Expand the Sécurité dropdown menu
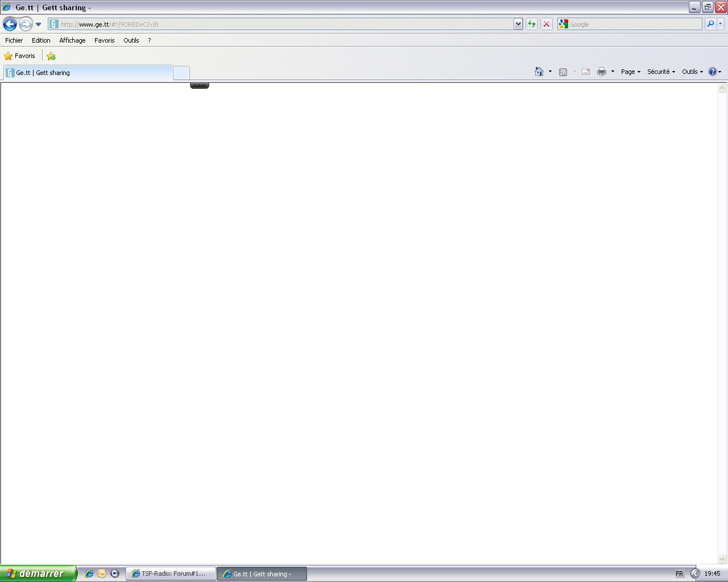This screenshot has height=582, width=728. 661,72
